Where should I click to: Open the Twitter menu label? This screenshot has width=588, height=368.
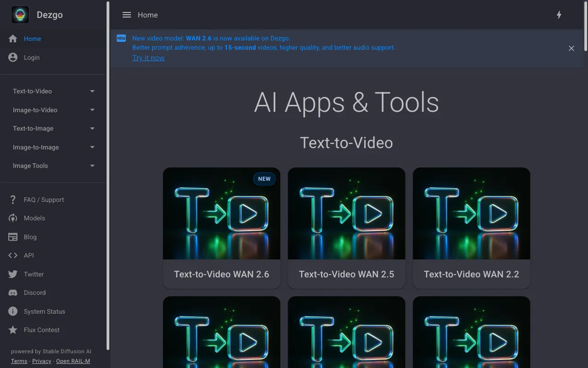(x=34, y=274)
